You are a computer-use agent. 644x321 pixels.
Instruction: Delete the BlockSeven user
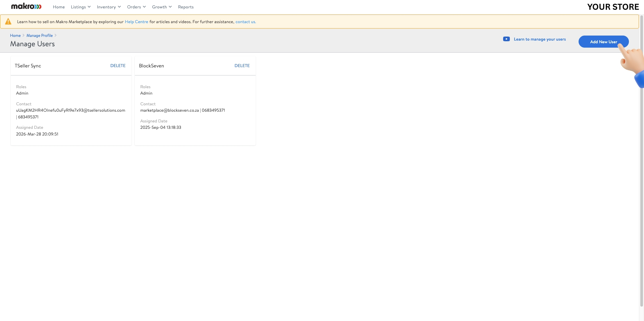pos(242,65)
